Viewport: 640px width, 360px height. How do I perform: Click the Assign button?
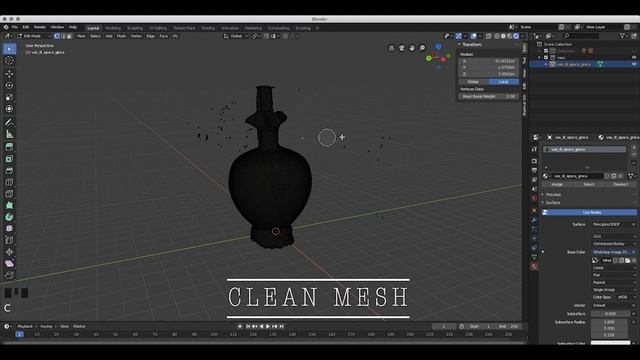tap(557, 184)
